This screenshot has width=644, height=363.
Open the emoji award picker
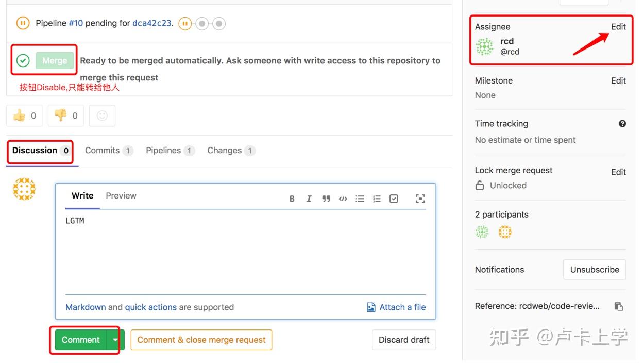coord(102,115)
